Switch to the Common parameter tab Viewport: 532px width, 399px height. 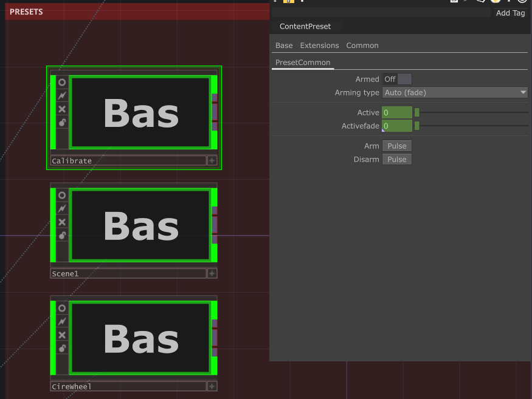click(x=362, y=46)
